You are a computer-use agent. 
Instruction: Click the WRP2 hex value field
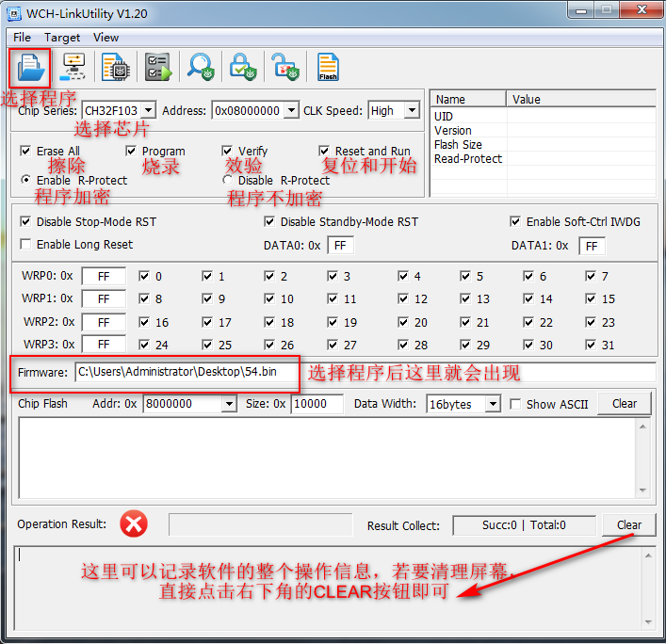pos(104,322)
